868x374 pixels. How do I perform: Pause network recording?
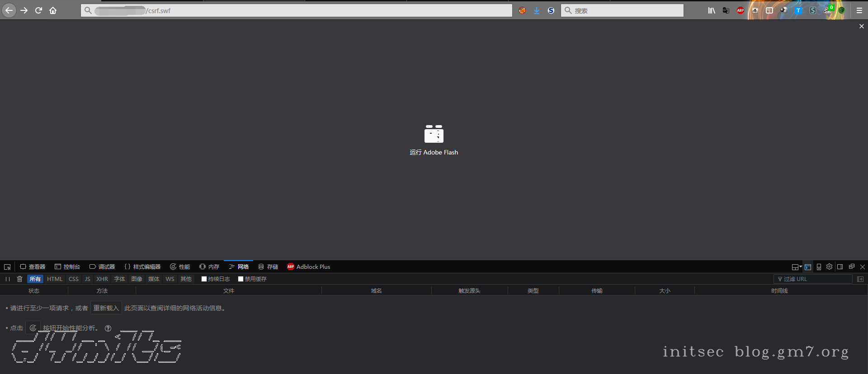pos(8,279)
